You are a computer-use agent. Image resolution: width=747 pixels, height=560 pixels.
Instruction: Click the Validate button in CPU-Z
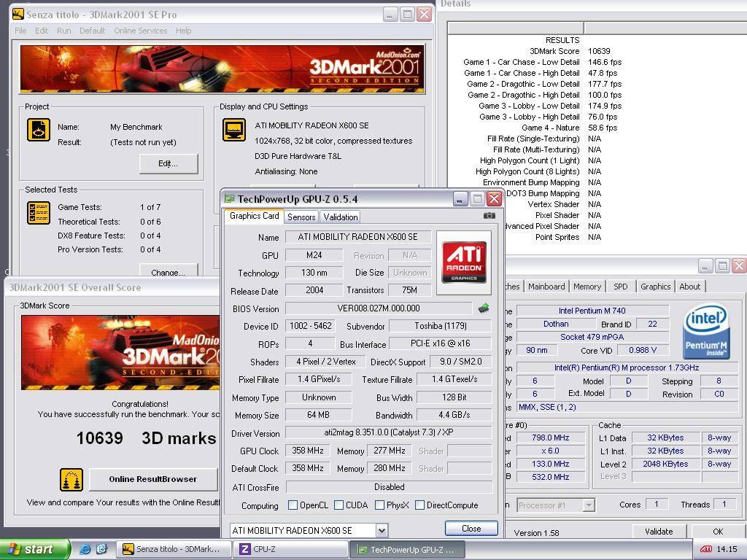[x=659, y=532]
